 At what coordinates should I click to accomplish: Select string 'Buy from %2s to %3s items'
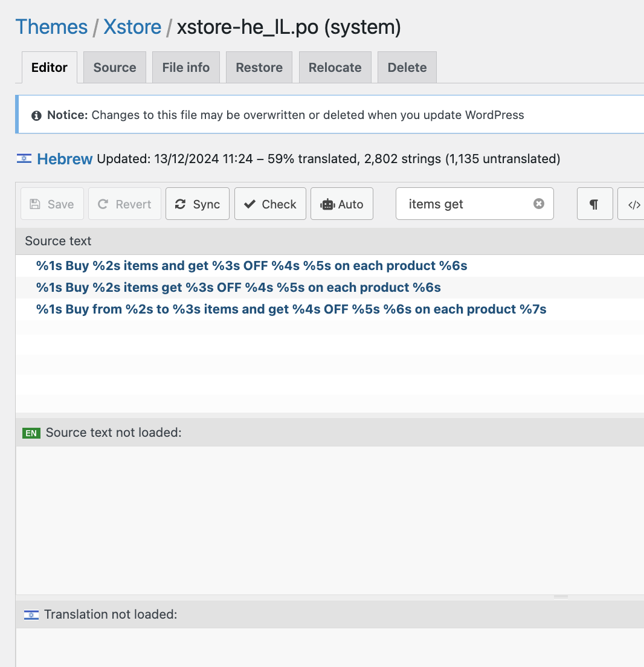point(330,309)
